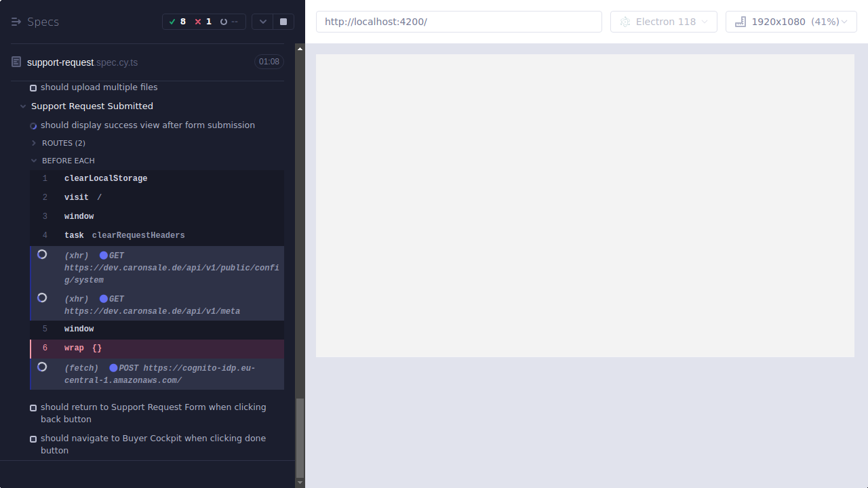
Task: Toggle the checkbox beside 'should upload multiple files'
Action: (x=33, y=87)
